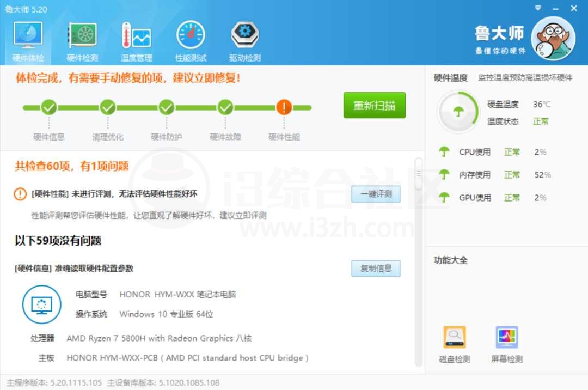The height and width of the screenshot is (390, 588).
Task: Click the 性能评测帮您评估硬件性能 description line
Action: (x=149, y=215)
